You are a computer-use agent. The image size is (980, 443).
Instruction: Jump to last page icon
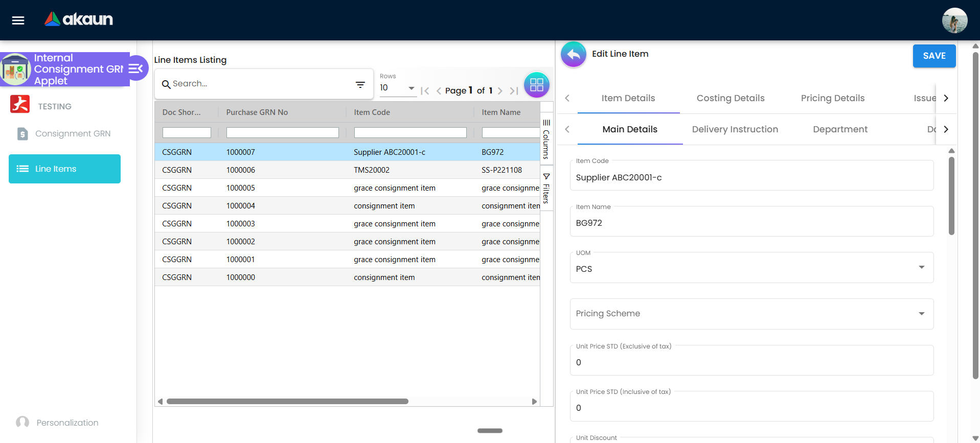click(514, 91)
